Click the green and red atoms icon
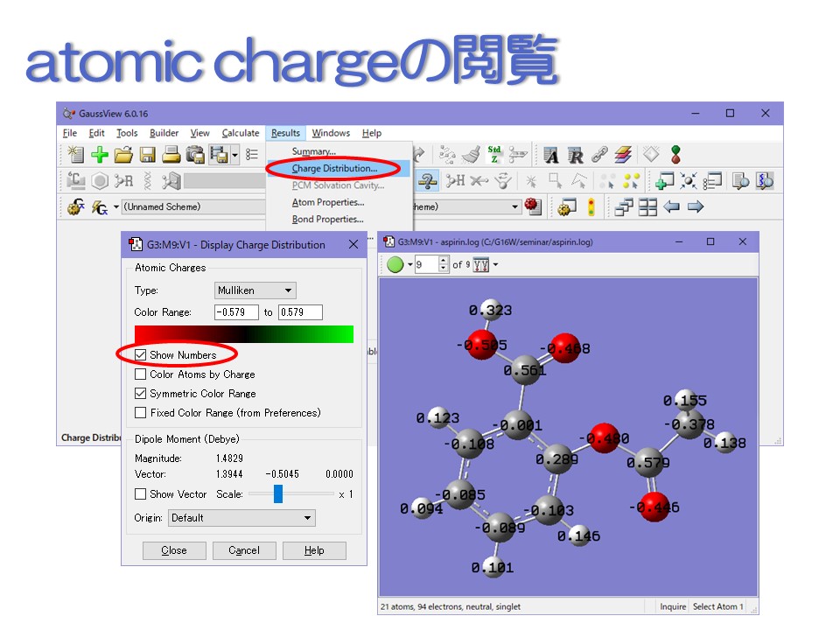The height and width of the screenshot is (630, 840). (x=675, y=155)
